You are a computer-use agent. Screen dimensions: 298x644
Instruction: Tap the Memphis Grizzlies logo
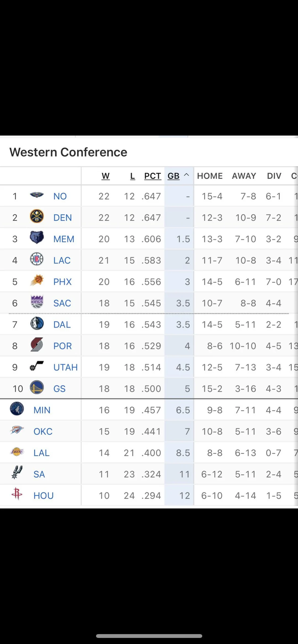point(37,238)
